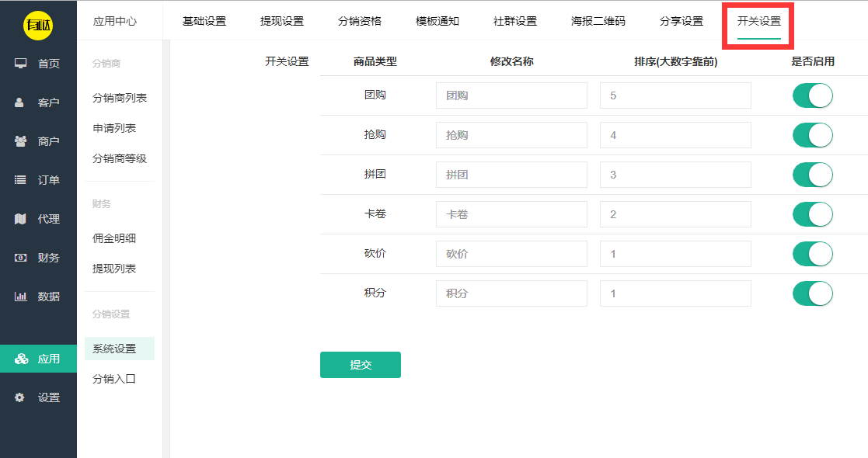868x458 pixels.
Task: Click the 积分 name input field
Action: (511, 293)
